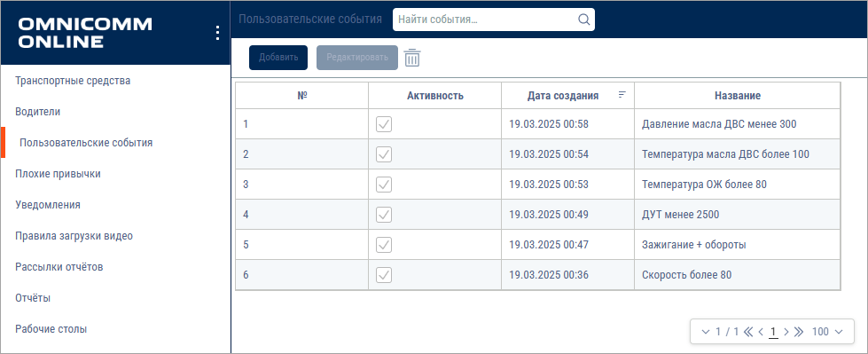This screenshot has width=868, height=354.
Task: Click the sort icon in Дата создания header
Action: 622,95
